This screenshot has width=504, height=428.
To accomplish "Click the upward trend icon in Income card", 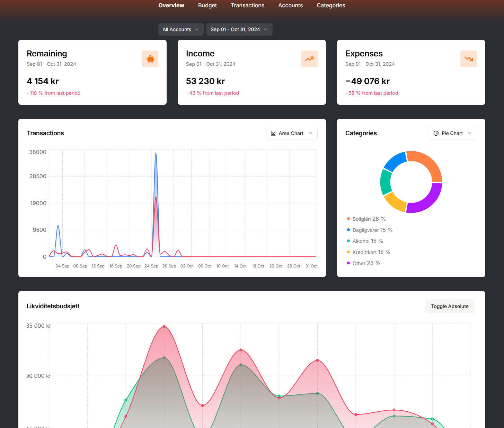I will [309, 59].
